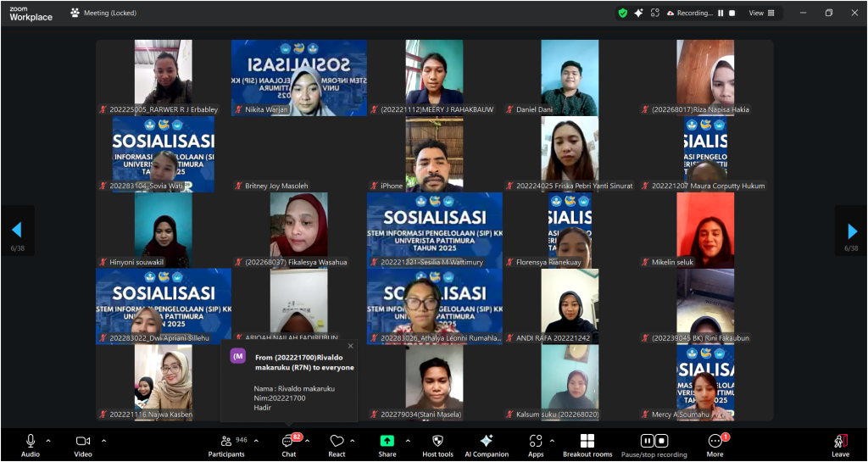Open the Chat panel icon
Viewport: 868px width, 462px height.
[288, 442]
